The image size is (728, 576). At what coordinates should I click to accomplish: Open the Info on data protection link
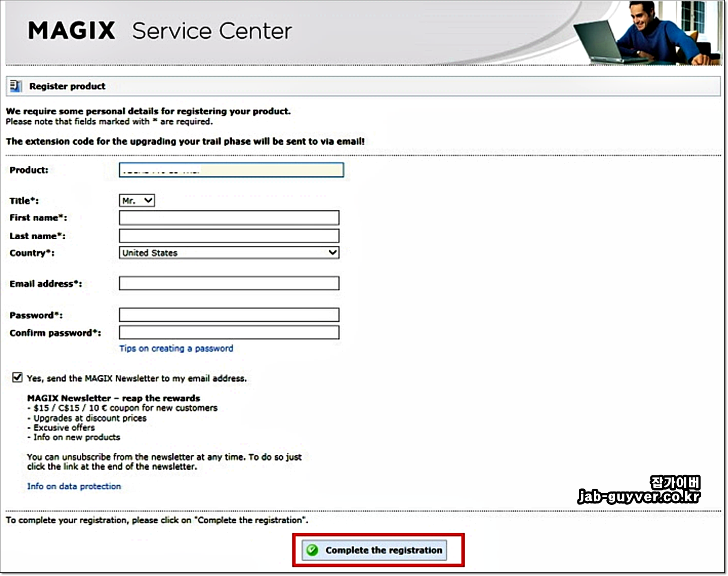pos(74,486)
